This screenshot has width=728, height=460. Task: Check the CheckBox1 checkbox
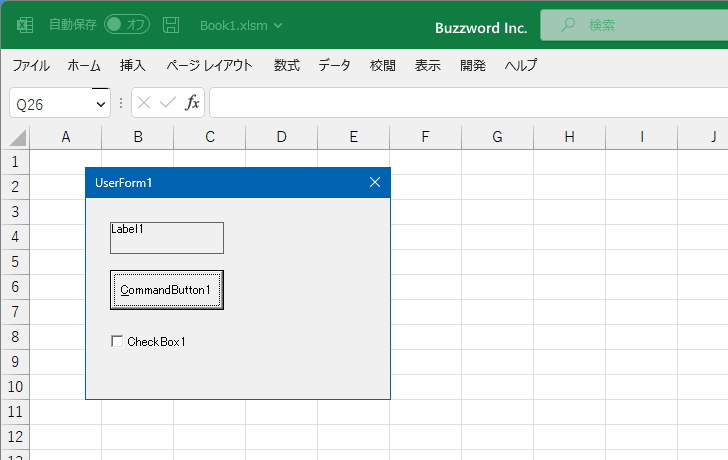(x=117, y=342)
